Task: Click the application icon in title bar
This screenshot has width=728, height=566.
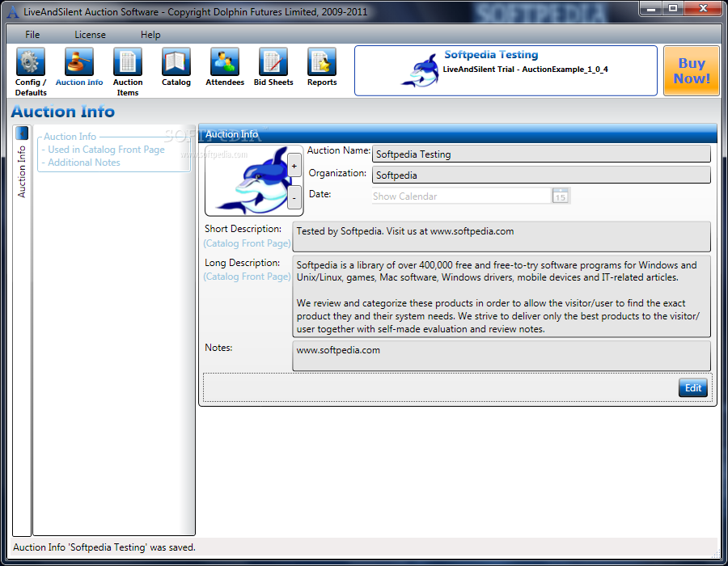Action: tap(12, 11)
